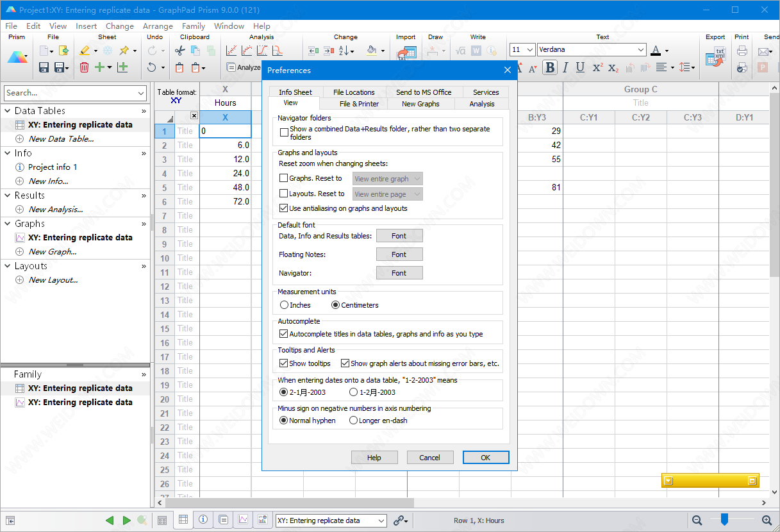
Task: Click the Prism logo button
Action: [x=17, y=58]
